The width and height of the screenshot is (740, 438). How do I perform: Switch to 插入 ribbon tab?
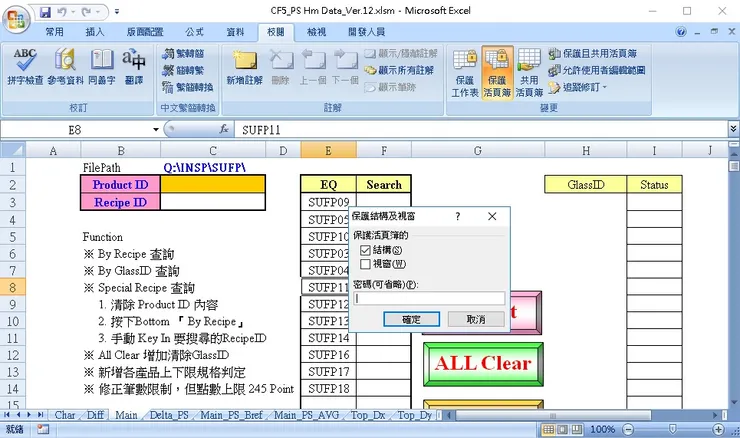95,32
